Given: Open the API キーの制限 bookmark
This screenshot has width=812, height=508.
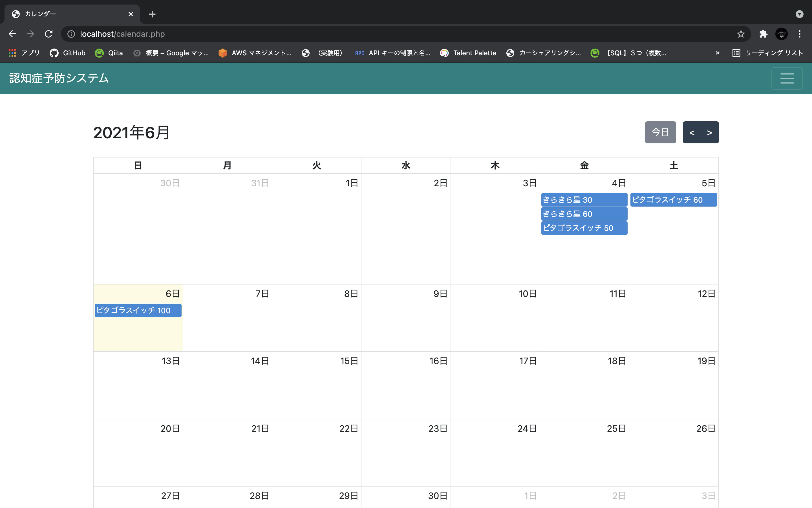Looking at the screenshot, I should [x=392, y=53].
